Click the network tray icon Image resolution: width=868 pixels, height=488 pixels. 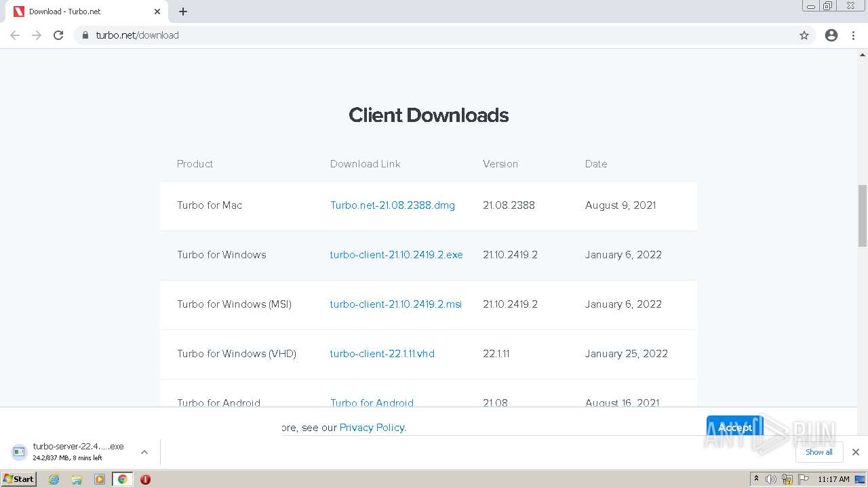click(787, 479)
